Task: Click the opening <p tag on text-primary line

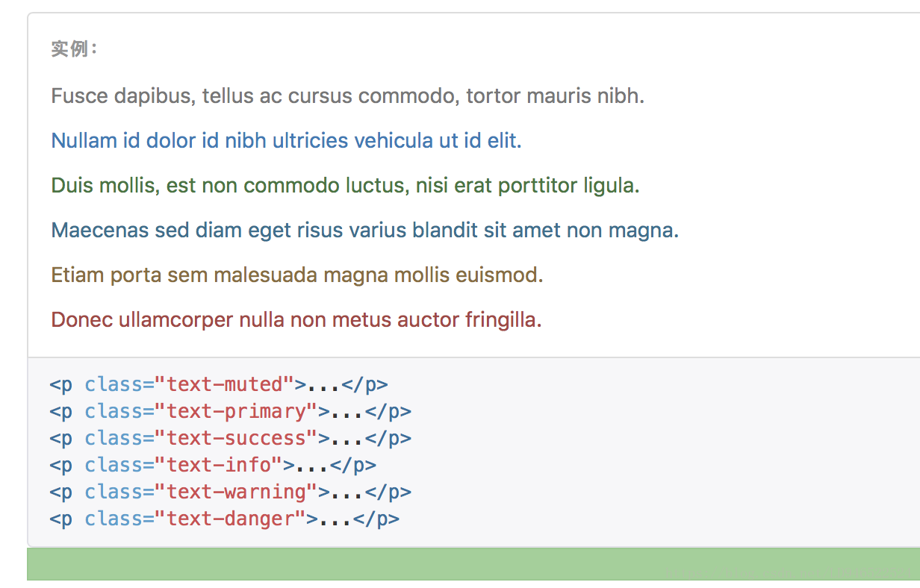Action: (x=61, y=411)
